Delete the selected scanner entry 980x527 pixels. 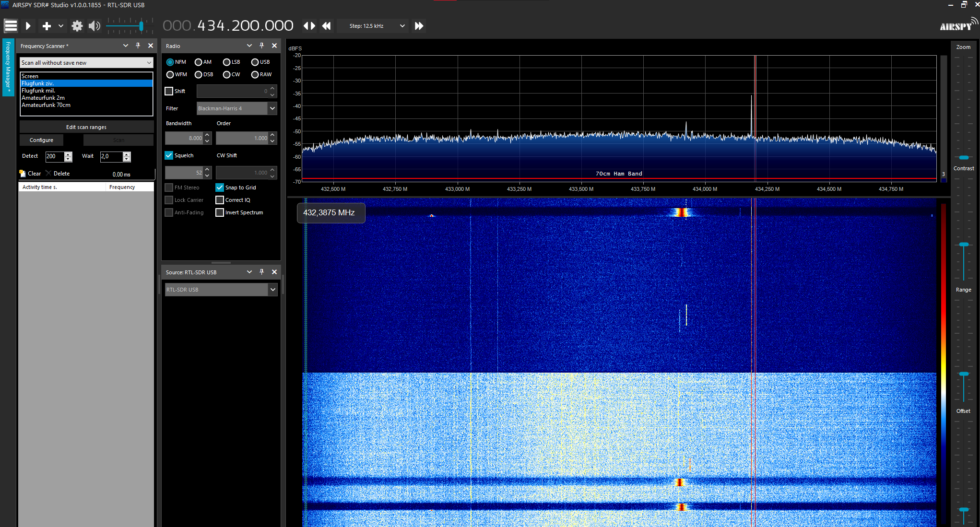tap(58, 174)
